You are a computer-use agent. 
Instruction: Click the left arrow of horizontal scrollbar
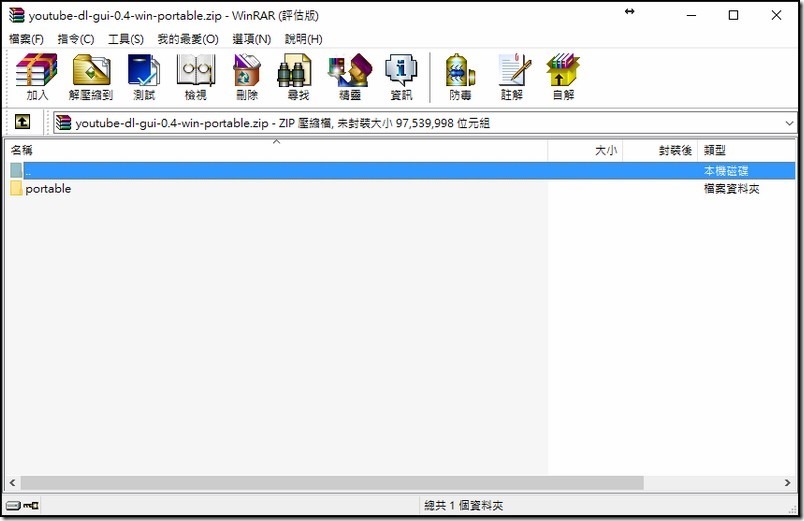(12, 483)
